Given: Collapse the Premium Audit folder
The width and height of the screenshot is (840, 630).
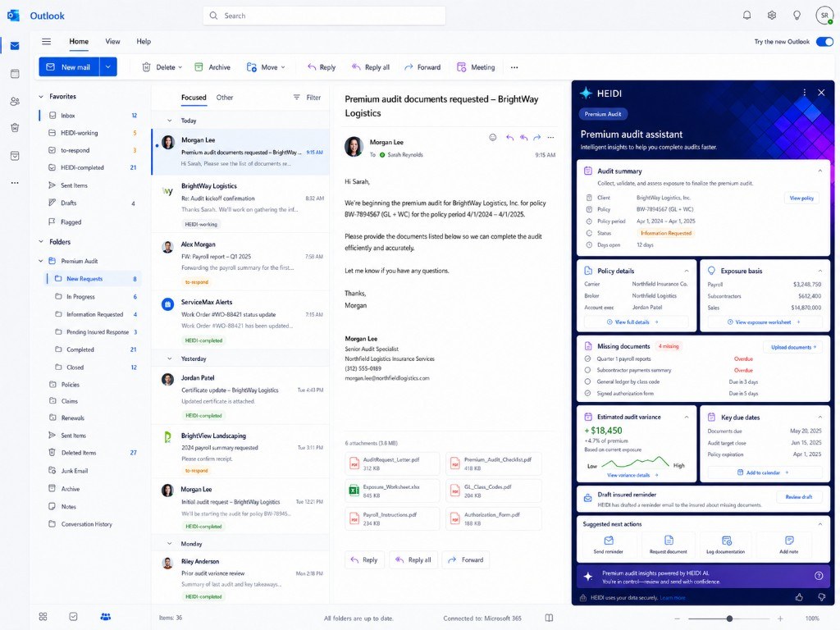Looking at the screenshot, I should point(41,261).
